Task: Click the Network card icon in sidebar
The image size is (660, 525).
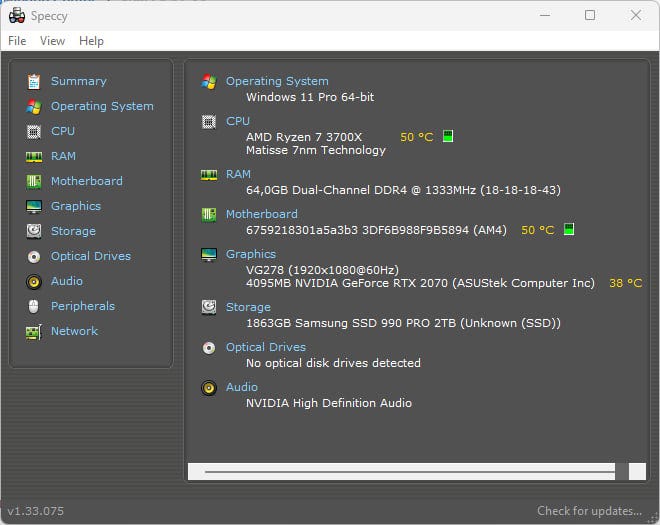Action: coord(34,332)
